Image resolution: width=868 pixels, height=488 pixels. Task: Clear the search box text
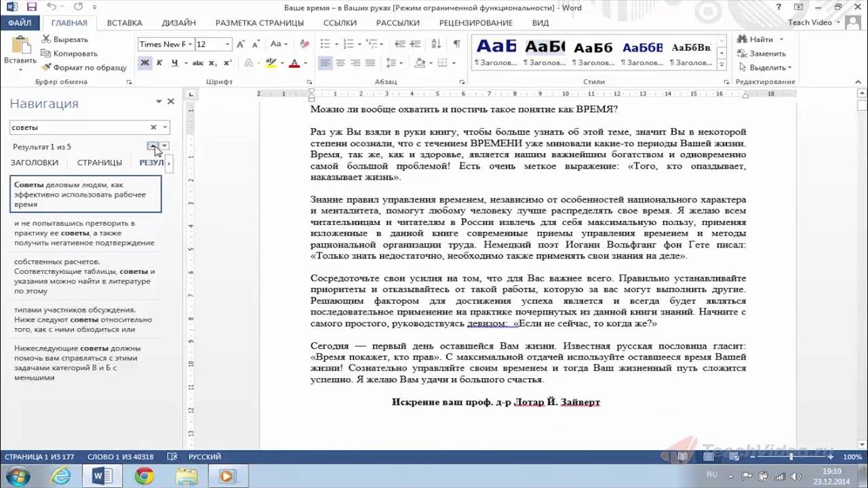pyautogui.click(x=153, y=127)
